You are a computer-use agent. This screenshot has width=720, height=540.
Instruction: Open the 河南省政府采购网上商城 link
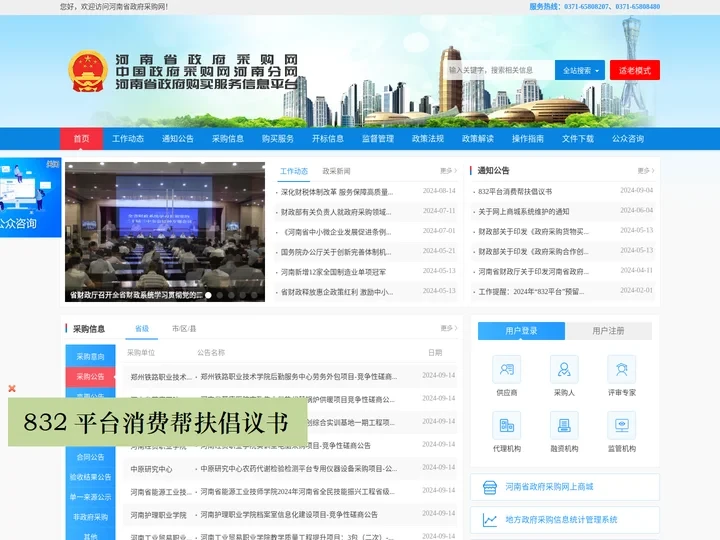point(565,487)
